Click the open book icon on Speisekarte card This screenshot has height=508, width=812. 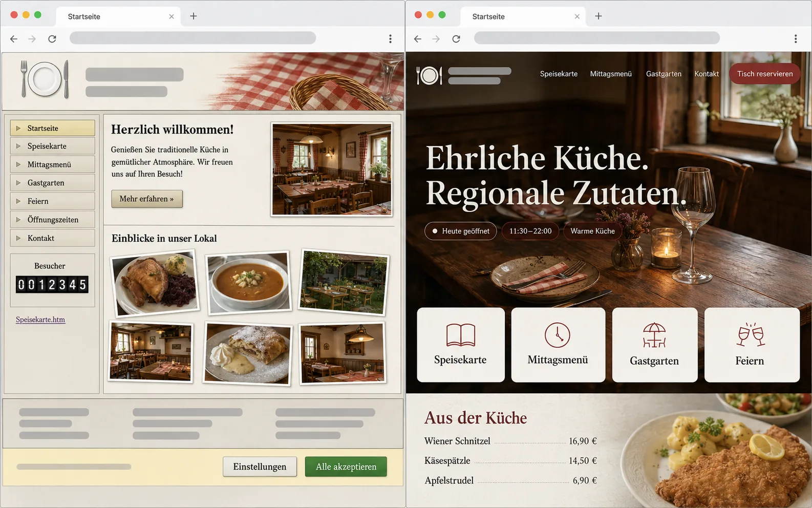point(461,335)
